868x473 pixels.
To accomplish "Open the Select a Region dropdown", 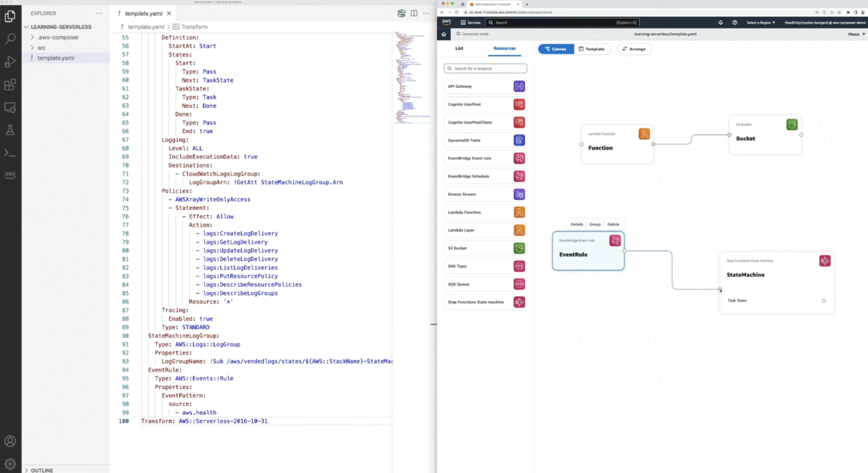I will 760,22.
